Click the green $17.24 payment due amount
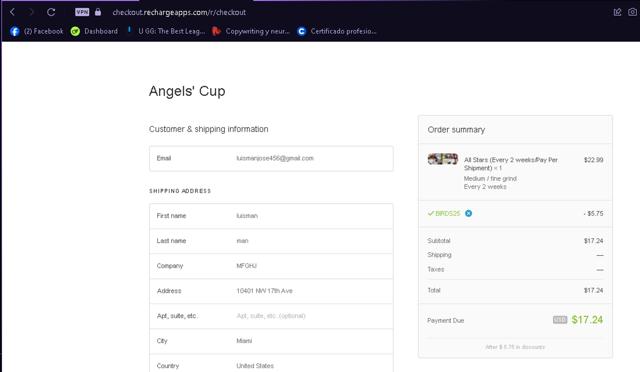Screen dimensions: 640x372 pos(587,320)
